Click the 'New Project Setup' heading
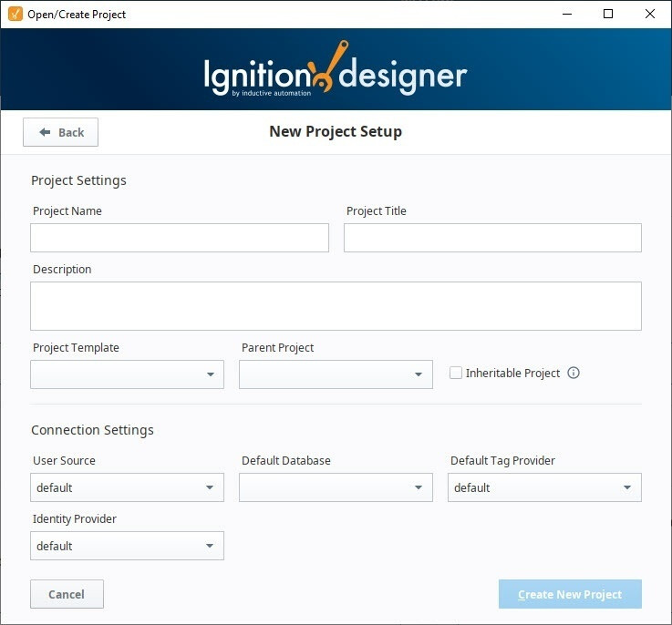This screenshot has height=625, width=672. pyautogui.click(x=336, y=131)
